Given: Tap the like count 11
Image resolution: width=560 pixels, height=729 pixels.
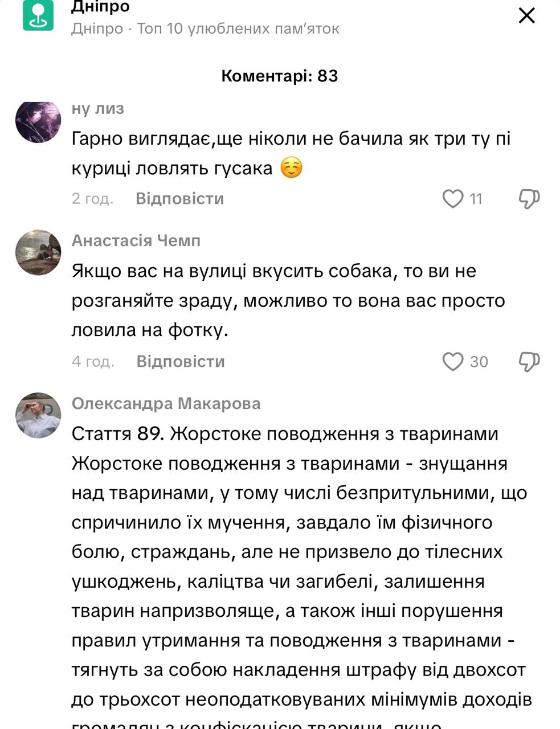Looking at the screenshot, I should (x=476, y=199).
